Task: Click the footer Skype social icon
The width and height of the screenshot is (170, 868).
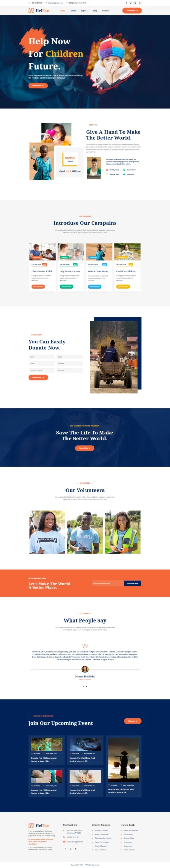Action: pos(76,849)
